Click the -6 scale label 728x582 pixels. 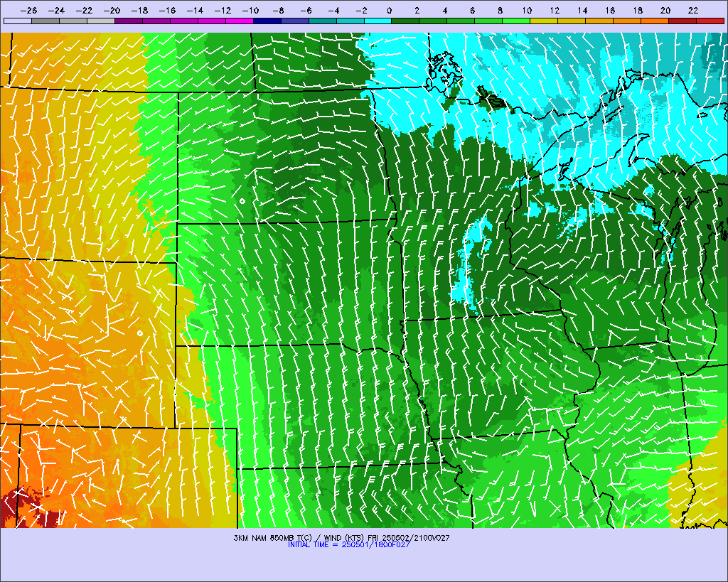pyautogui.click(x=306, y=10)
